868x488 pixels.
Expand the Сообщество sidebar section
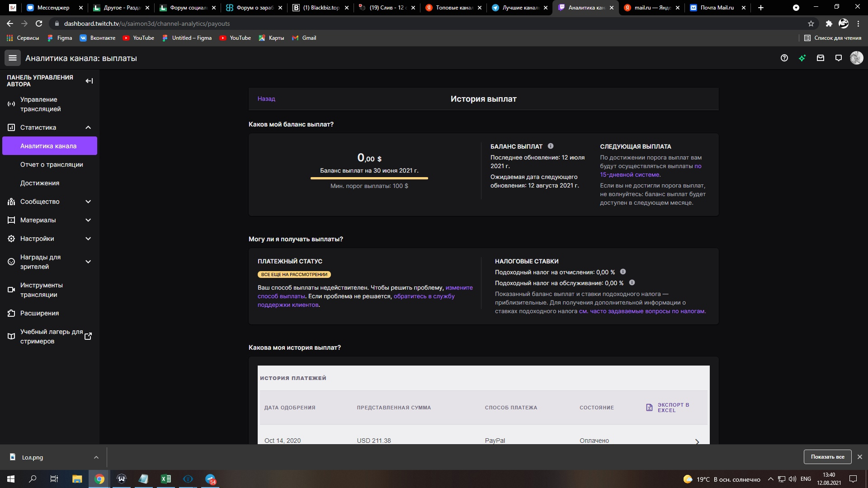88,202
